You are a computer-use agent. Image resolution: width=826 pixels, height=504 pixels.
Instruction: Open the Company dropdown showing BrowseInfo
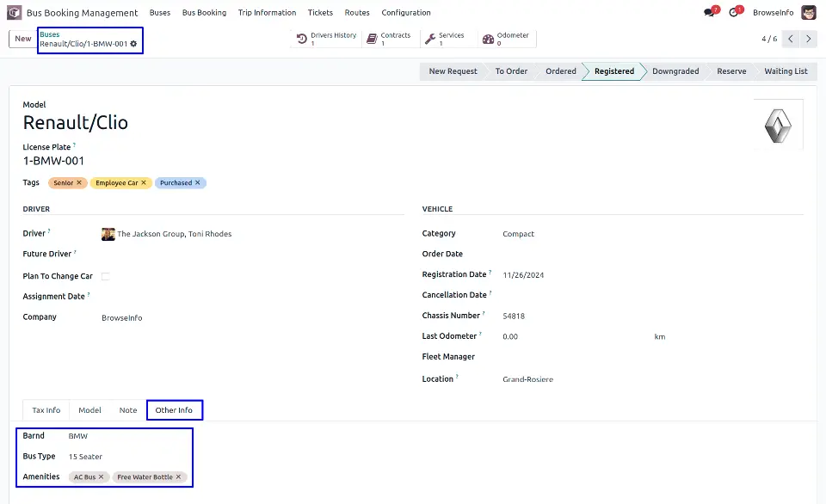click(252, 317)
